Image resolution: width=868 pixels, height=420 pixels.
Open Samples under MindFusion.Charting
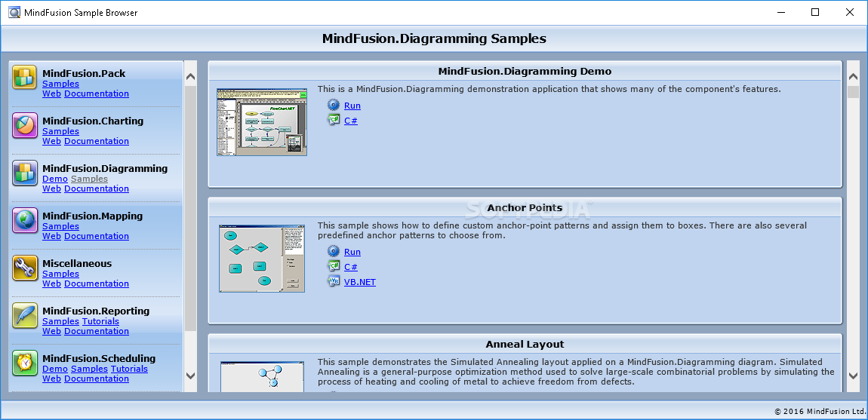click(x=61, y=131)
